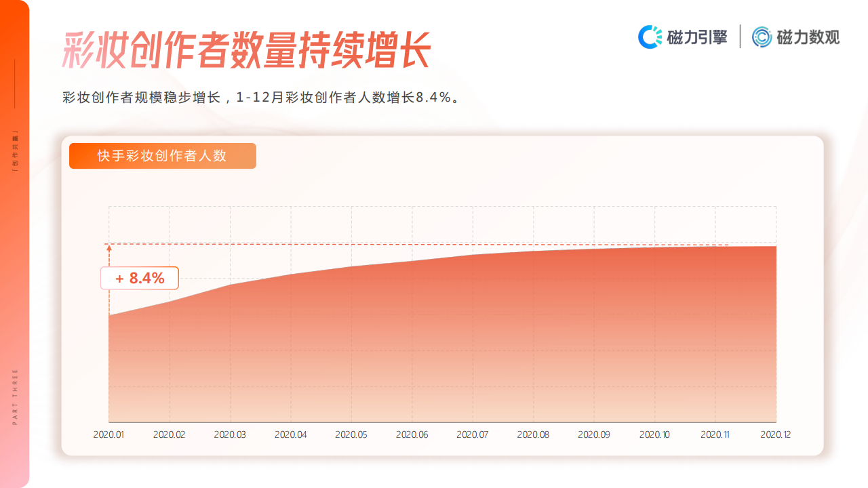Select the 快手彩妆创作者人数 chart label
The height and width of the screenshot is (488, 868).
coord(162,156)
